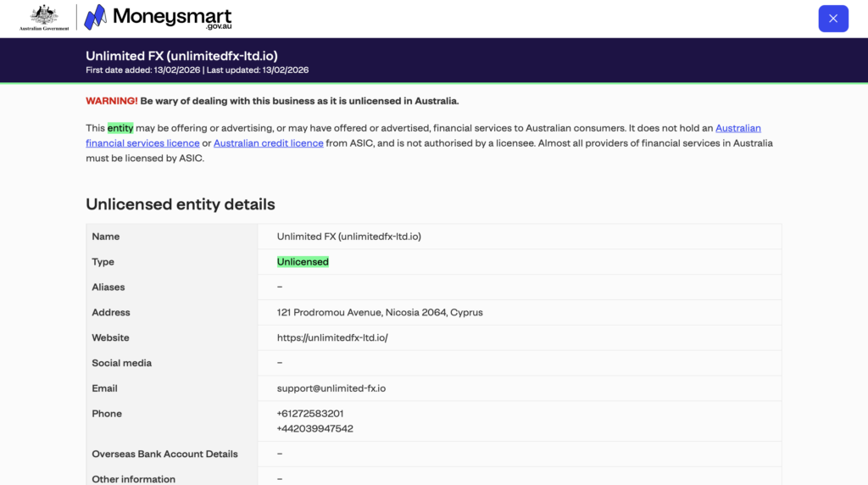Viewport: 868px width, 485px height.
Task: Click the red WARNING! label
Action: 111,101
